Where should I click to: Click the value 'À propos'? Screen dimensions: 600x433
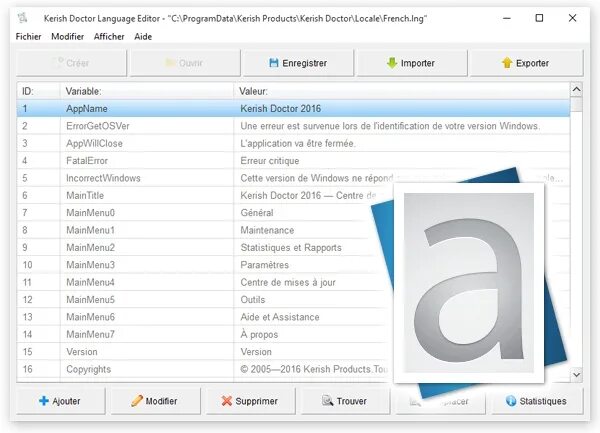259,334
